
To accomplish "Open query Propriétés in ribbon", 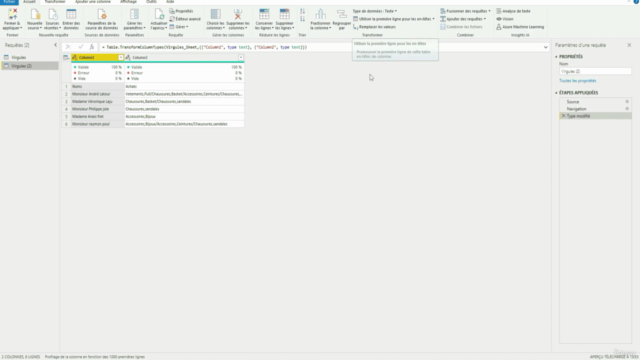I will pyautogui.click(x=181, y=11).
